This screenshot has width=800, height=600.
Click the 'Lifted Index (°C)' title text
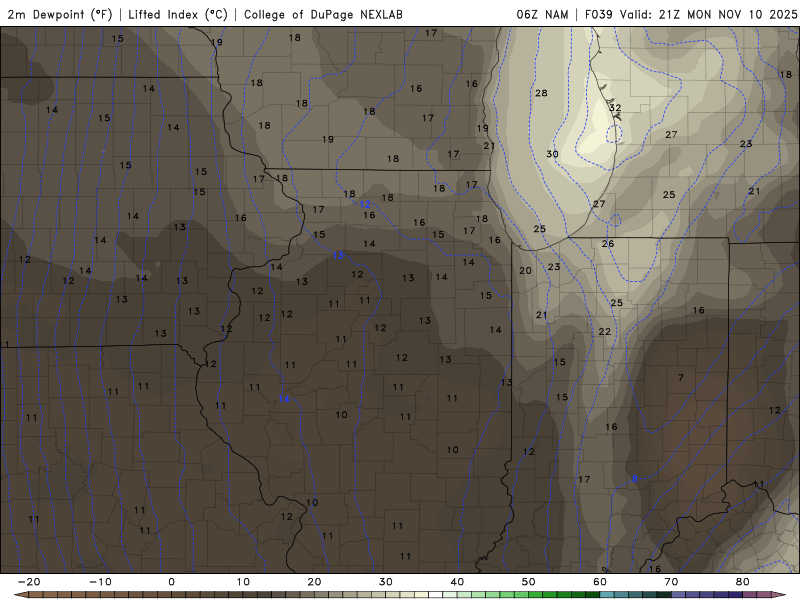178,14
